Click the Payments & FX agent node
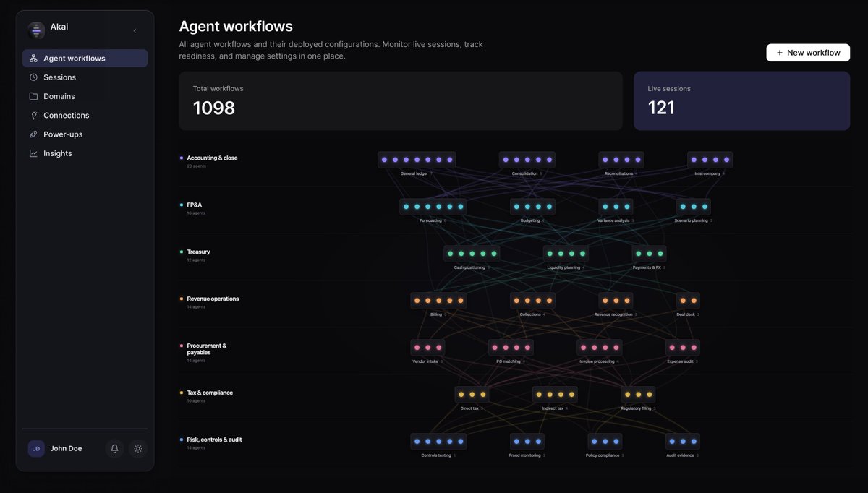Viewport: 868px width, 493px height. pyautogui.click(x=650, y=254)
